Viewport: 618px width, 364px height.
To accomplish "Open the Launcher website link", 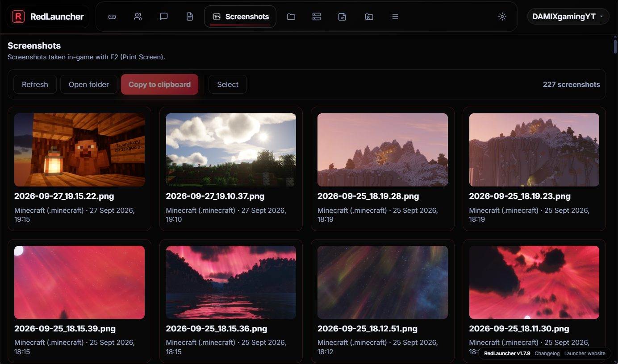I will (585, 353).
